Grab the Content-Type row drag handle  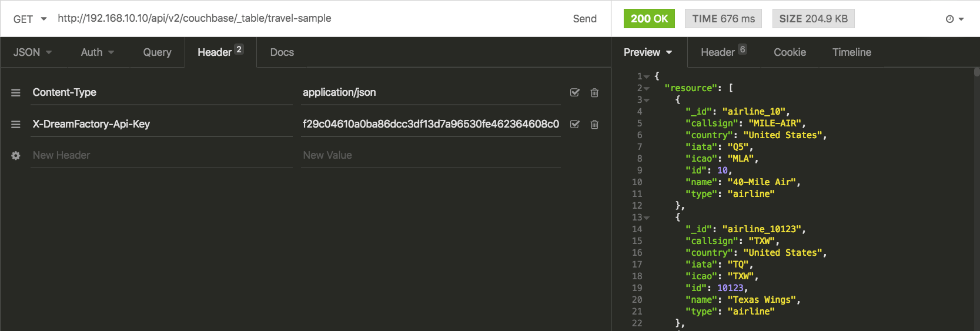click(x=16, y=93)
